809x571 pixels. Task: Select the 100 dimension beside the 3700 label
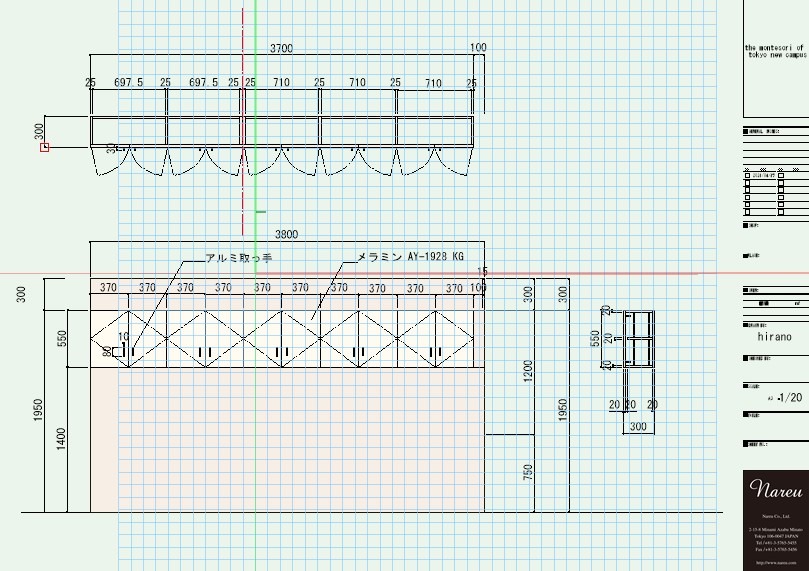[x=478, y=47]
